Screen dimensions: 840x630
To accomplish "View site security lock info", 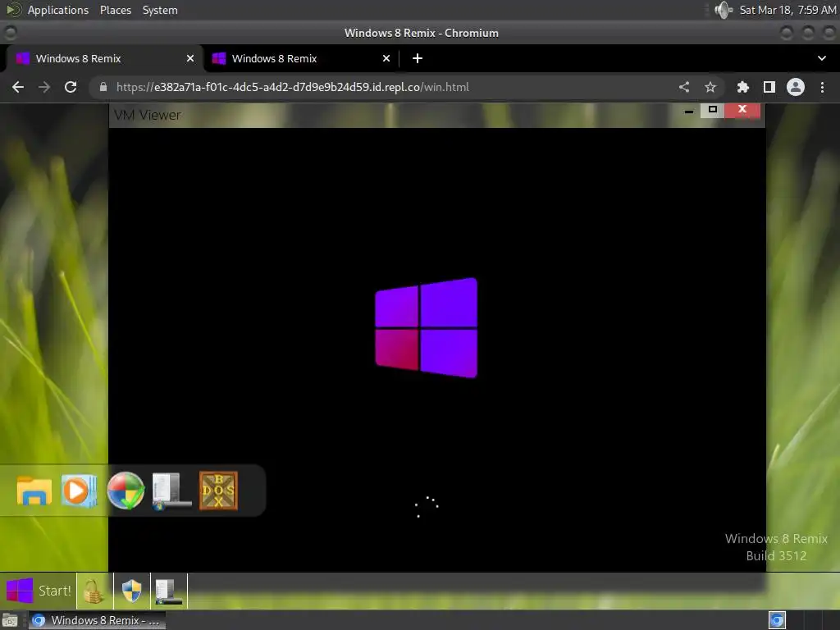I will click(x=103, y=87).
